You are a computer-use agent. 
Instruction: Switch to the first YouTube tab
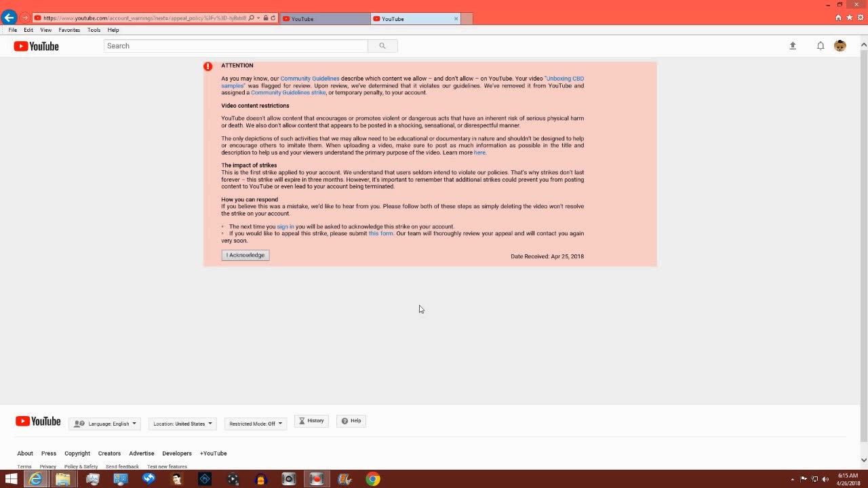coord(324,19)
